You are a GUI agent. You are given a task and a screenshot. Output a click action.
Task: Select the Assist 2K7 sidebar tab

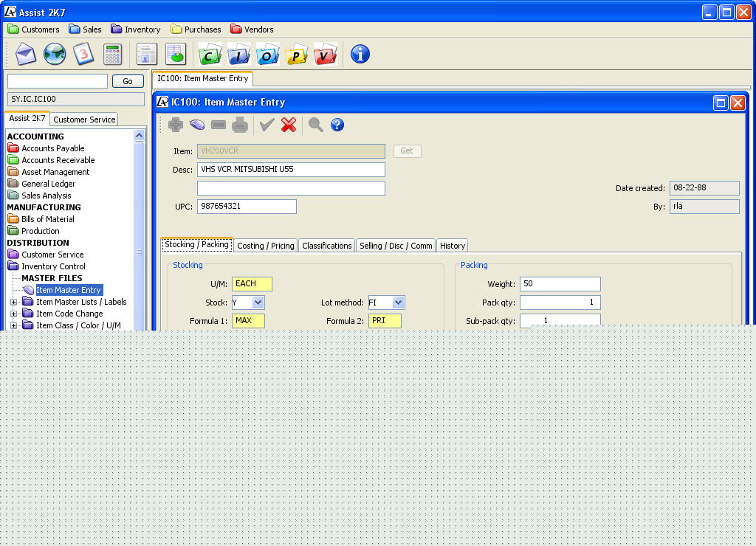click(x=27, y=119)
